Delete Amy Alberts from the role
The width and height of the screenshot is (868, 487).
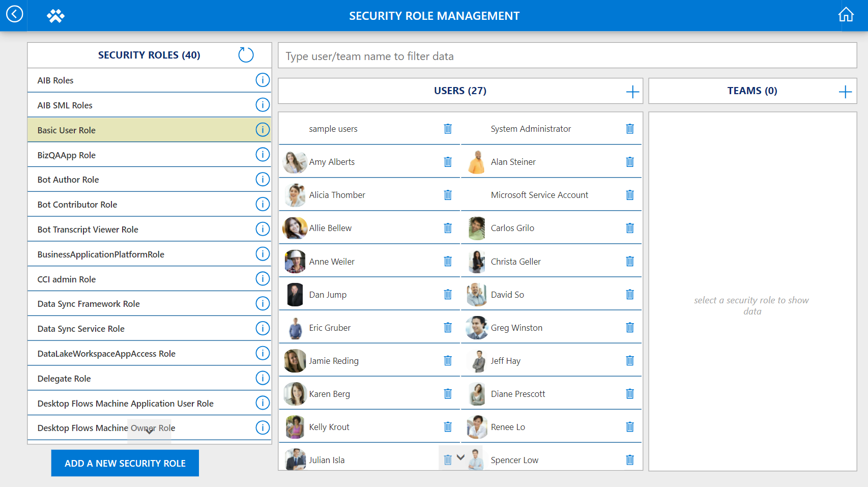tap(448, 161)
